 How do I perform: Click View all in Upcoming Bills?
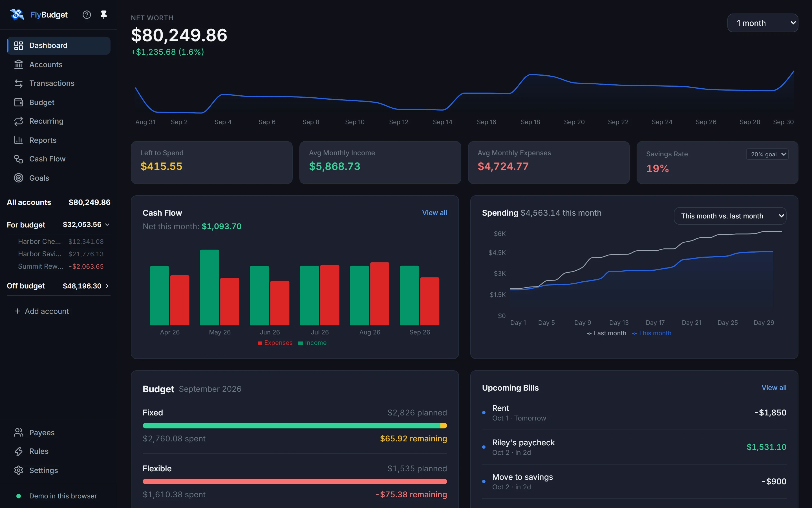774,388
